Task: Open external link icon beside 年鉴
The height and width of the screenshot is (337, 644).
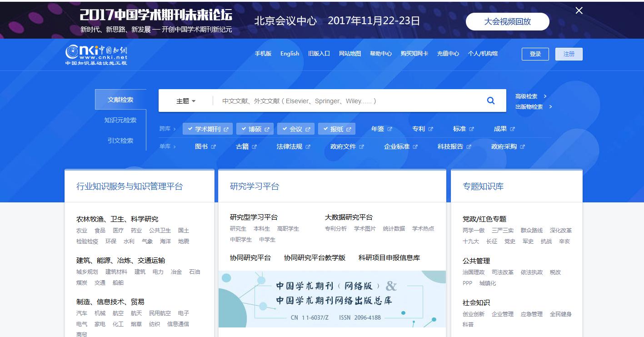Action: pyautogui.click(x=389, y=129)
